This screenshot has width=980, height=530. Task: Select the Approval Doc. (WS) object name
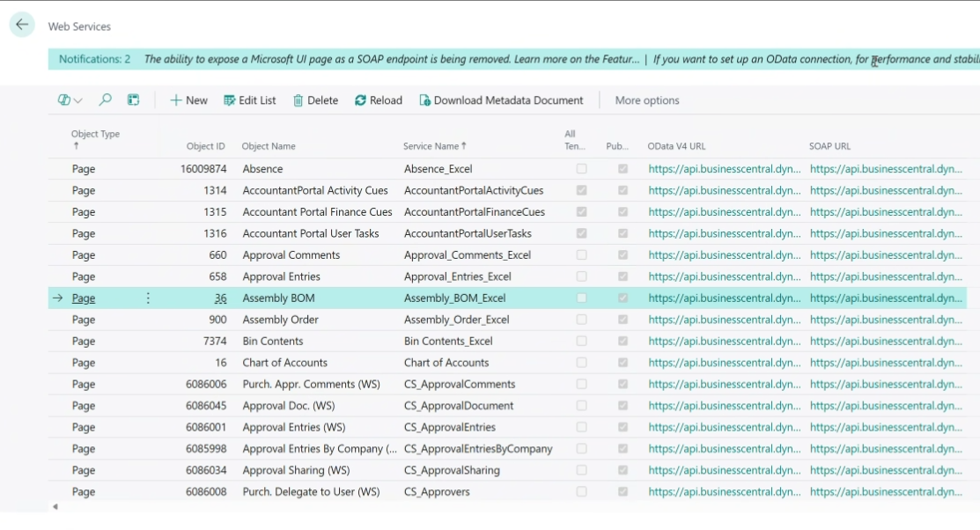(289, 406)
